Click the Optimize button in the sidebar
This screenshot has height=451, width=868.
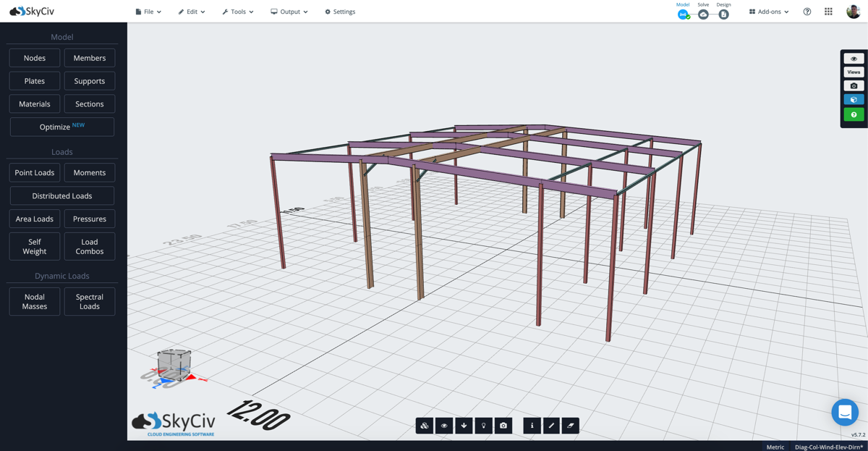[61, 127]
